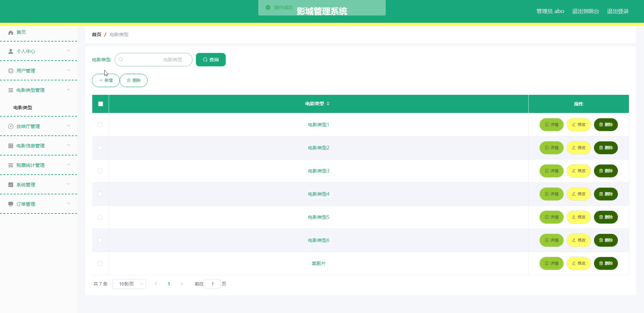
Task: Select the 电影类型 submenu item
Action: pyautogui.click(x=39, y=108)
